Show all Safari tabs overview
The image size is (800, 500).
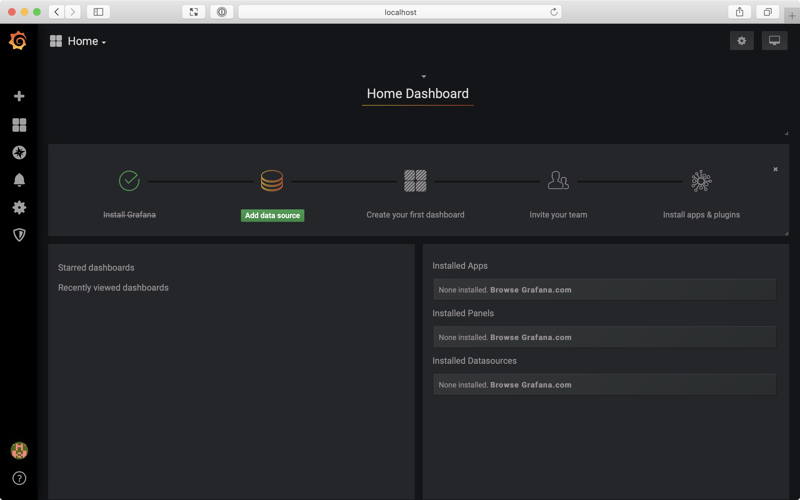click(767, 12)
